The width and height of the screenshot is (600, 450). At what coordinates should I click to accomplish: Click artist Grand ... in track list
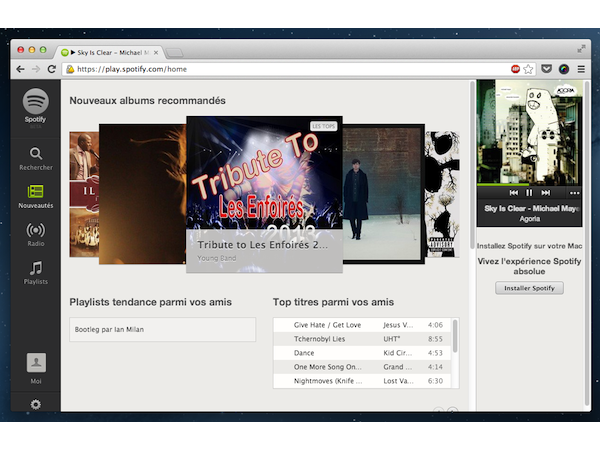(397, 367)
